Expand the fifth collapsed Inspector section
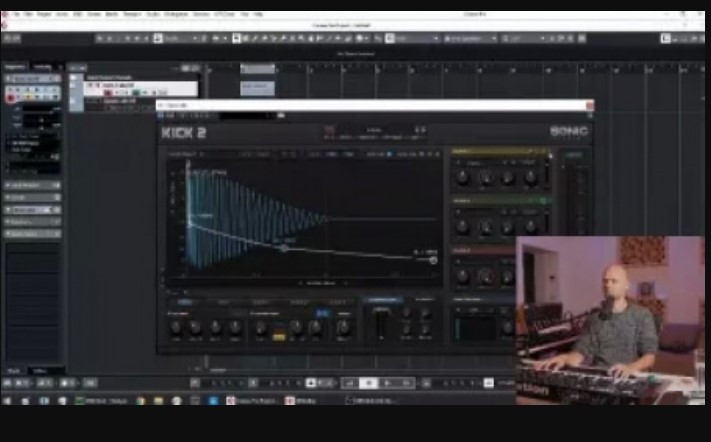This screenshot has height=442, width=711. click(x=33, y=234)
